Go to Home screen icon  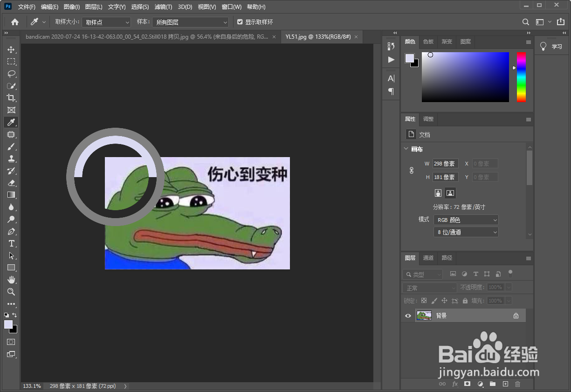pos(15,22)
